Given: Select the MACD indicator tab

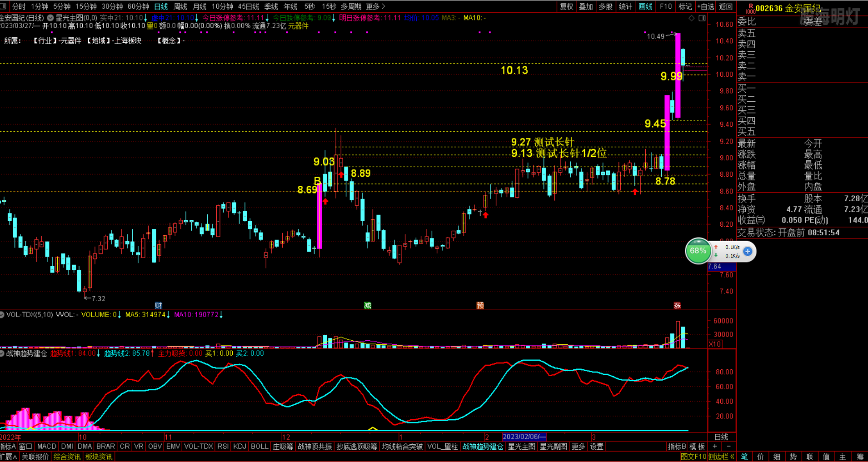Looking at the screenshot, I should (46, 447).
